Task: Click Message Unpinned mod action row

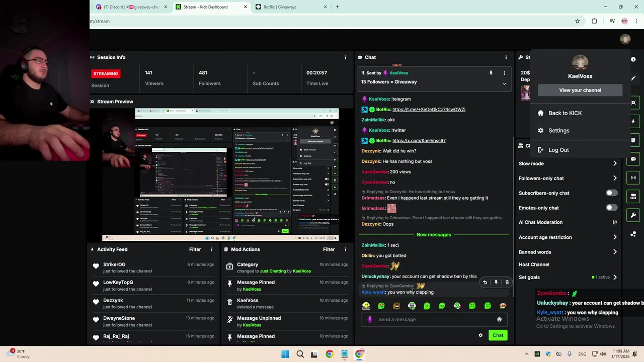Action: [287, 321]
